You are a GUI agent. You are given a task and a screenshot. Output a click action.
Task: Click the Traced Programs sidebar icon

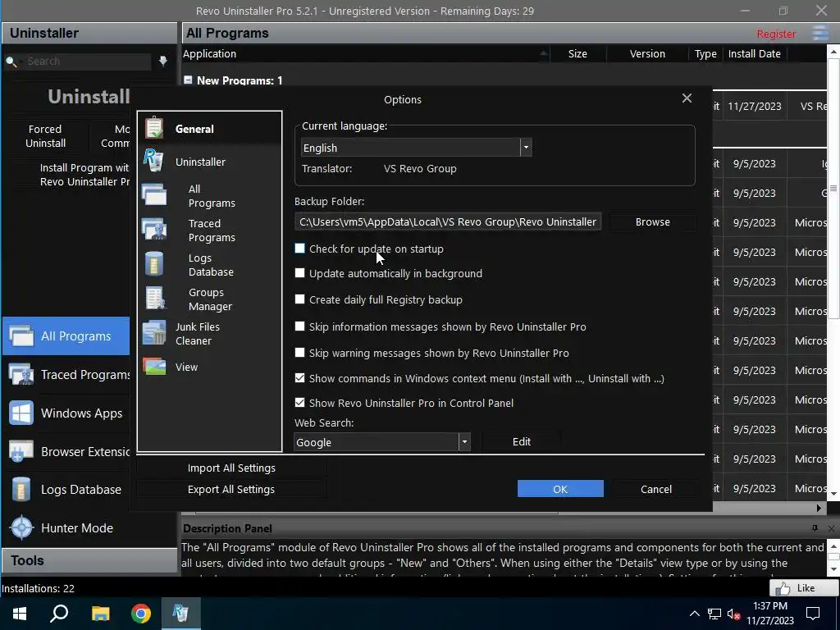coord(21,374)
